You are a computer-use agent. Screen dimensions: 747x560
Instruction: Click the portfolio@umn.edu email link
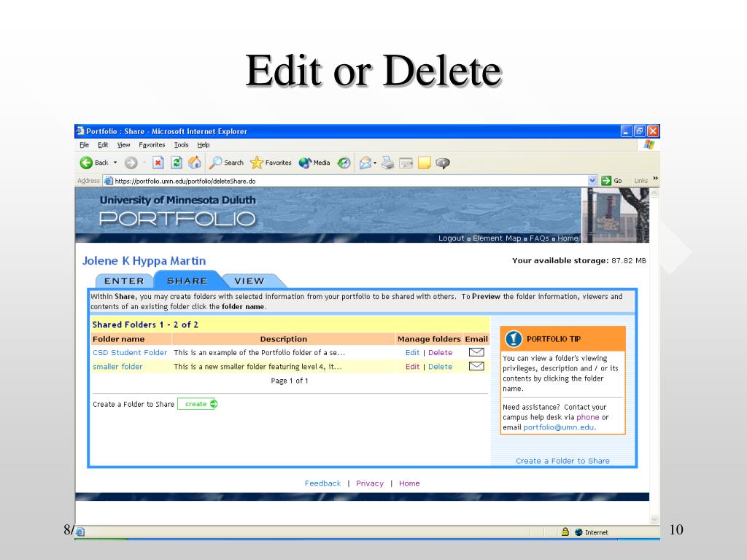[559, 427]
